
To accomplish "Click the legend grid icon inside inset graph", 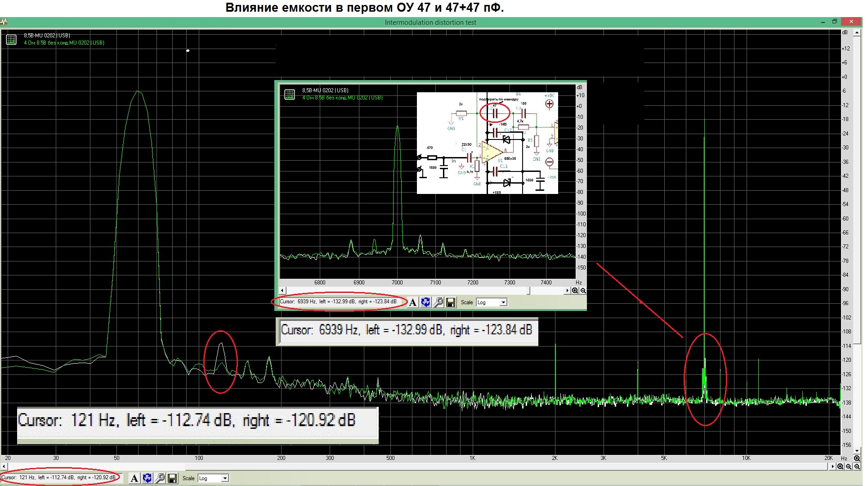I will point(290,94).
